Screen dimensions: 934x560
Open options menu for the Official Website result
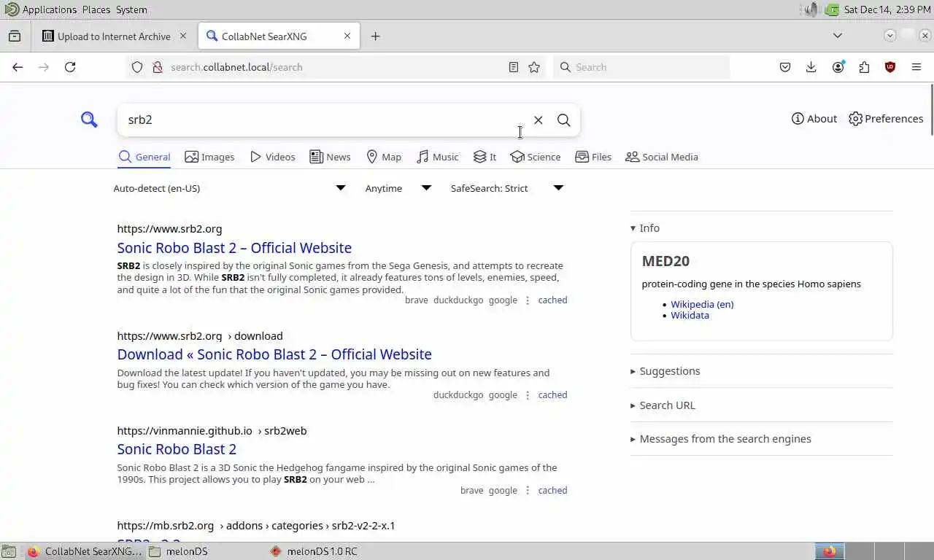[528, 300]
